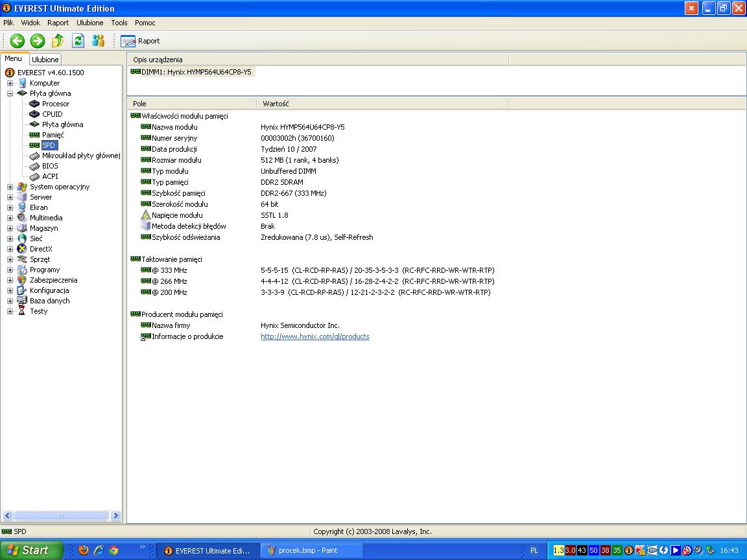
Task: Expand the Multimedia tree node
Action: pyautogui.click(x=10, y=218)
